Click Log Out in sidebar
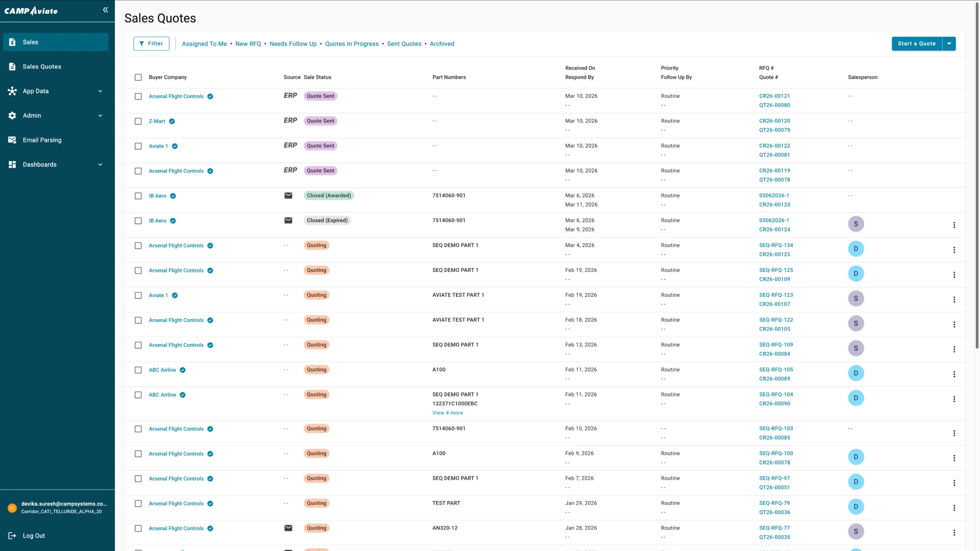 [x=34, y=536]
